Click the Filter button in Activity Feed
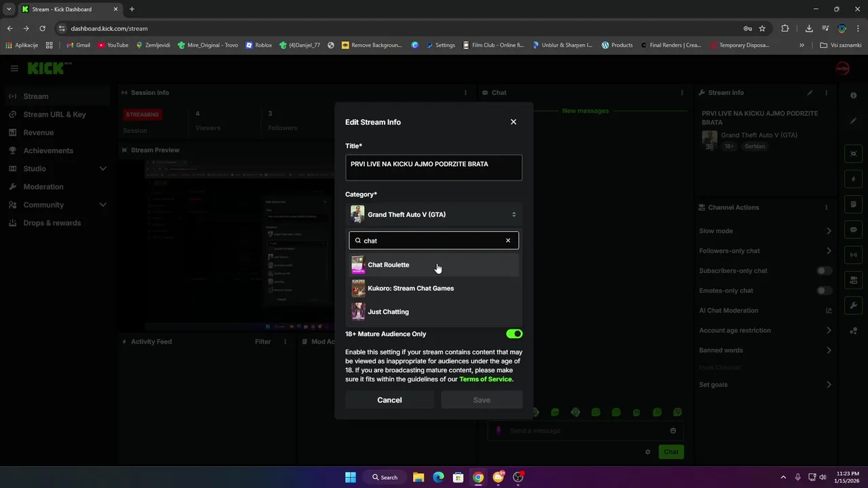The width and height of the screenshot is (868, 488). coord(262,342)
